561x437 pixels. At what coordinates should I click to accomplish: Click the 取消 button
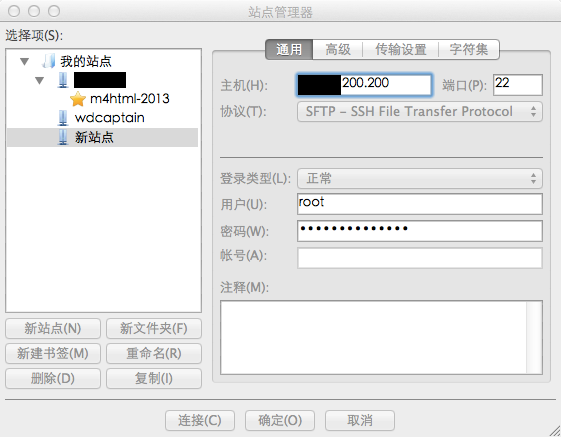coord(360,420)
